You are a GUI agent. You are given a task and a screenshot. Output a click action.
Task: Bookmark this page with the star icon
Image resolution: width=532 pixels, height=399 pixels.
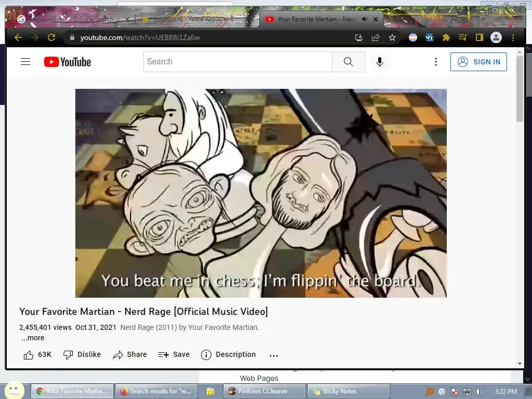(392, 37)
